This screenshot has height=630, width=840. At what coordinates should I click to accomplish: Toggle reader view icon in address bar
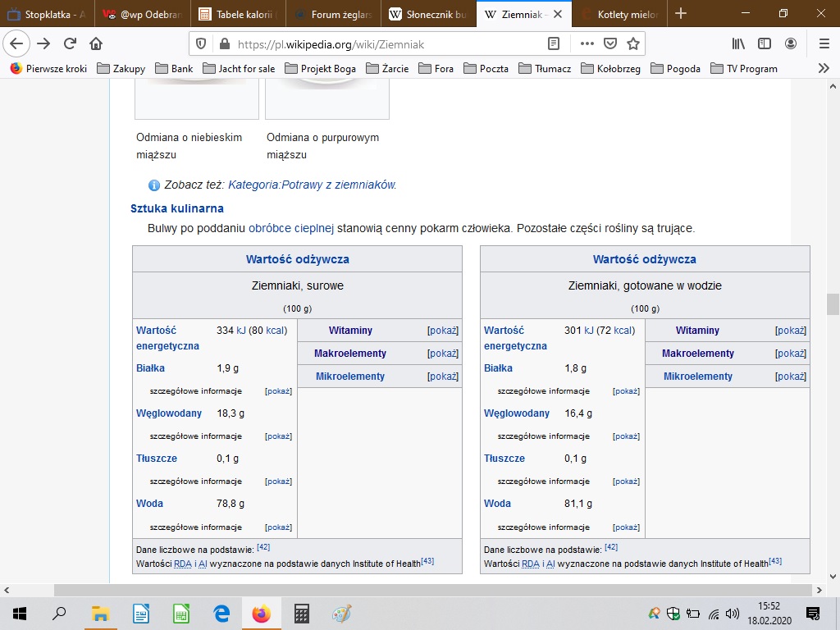click(x=554, y=43)
